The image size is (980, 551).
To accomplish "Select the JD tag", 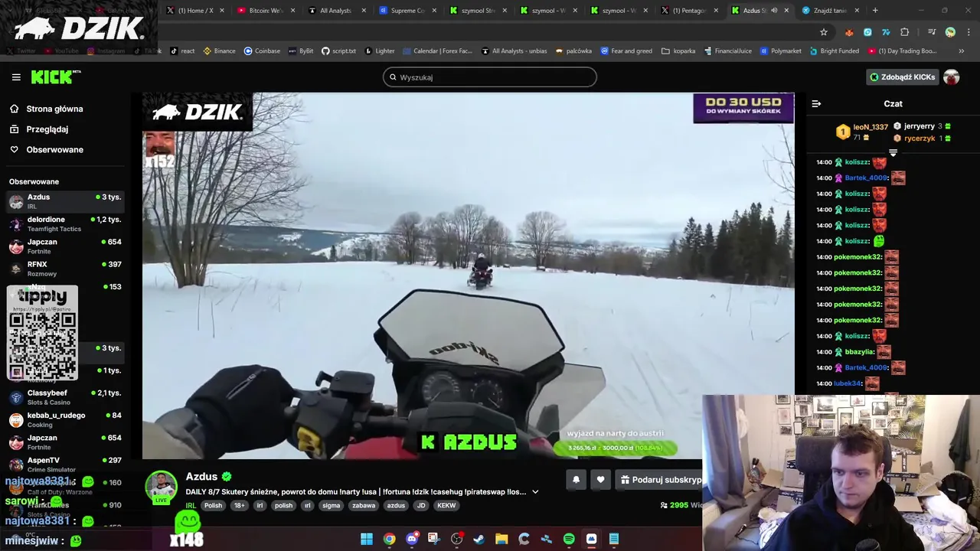I will click(x=420, y=506).
